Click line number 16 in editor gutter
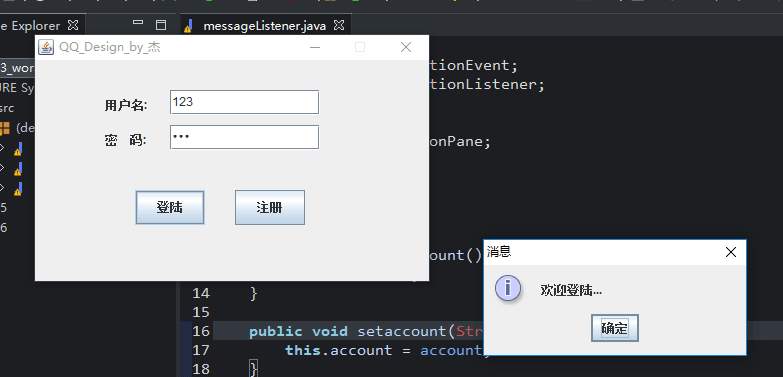 (x=201, y=331)
